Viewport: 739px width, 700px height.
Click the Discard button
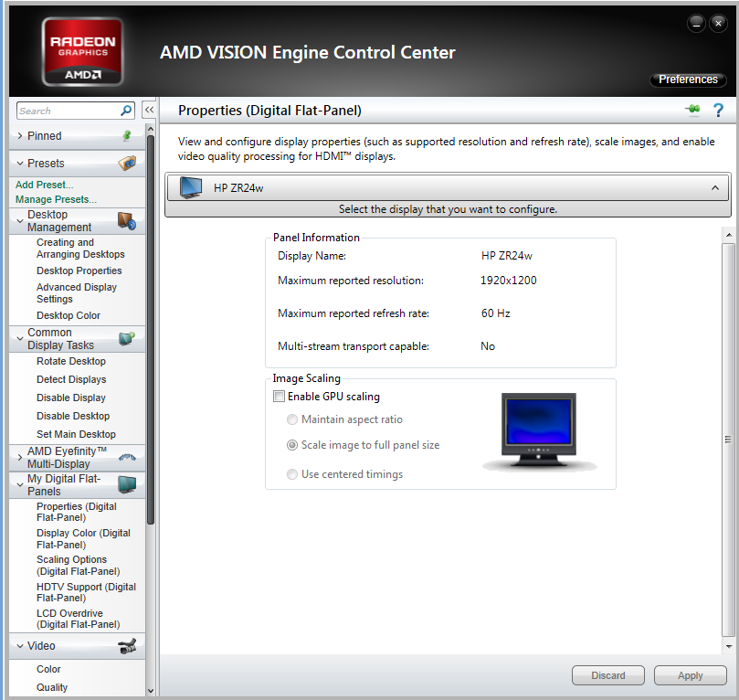(608, 675)
